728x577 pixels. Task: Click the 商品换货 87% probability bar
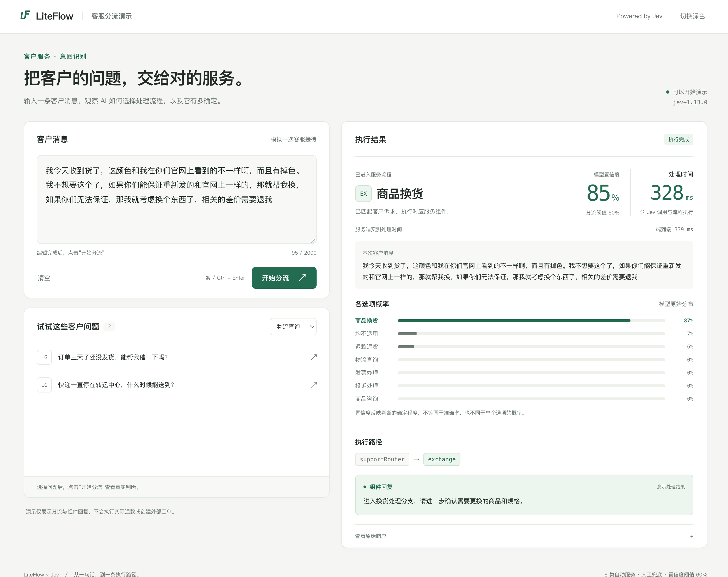[531, 321]
